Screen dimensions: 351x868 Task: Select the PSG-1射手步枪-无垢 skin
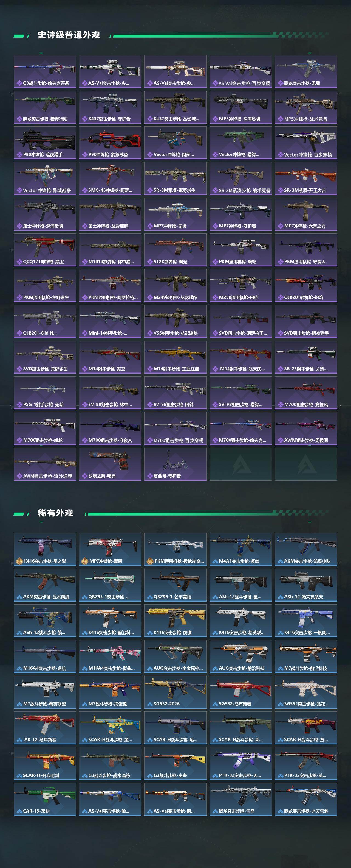(x=45, y=393)
